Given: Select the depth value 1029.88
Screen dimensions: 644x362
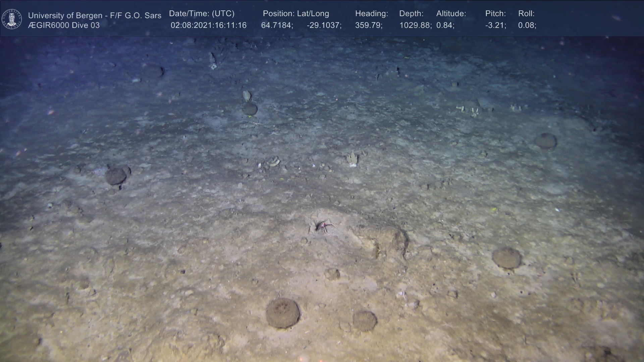Looking at the screenshot, I should pos(415,25).
